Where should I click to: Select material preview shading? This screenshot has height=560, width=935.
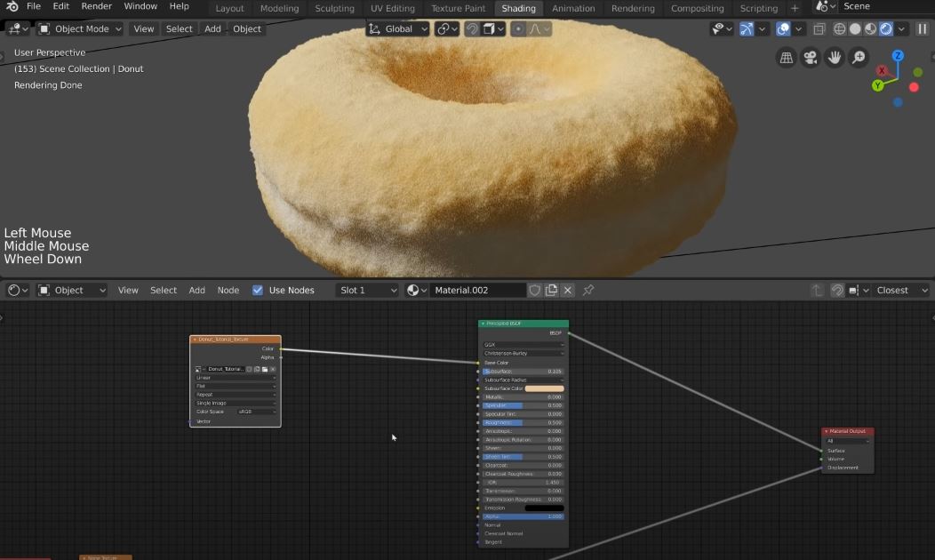(x=870, y=28)
